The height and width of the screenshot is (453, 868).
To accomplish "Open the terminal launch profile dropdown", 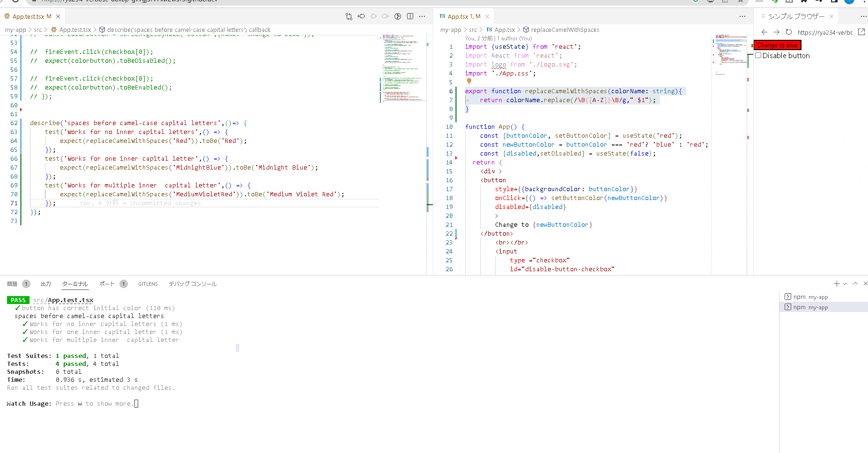I will [845, 283].
